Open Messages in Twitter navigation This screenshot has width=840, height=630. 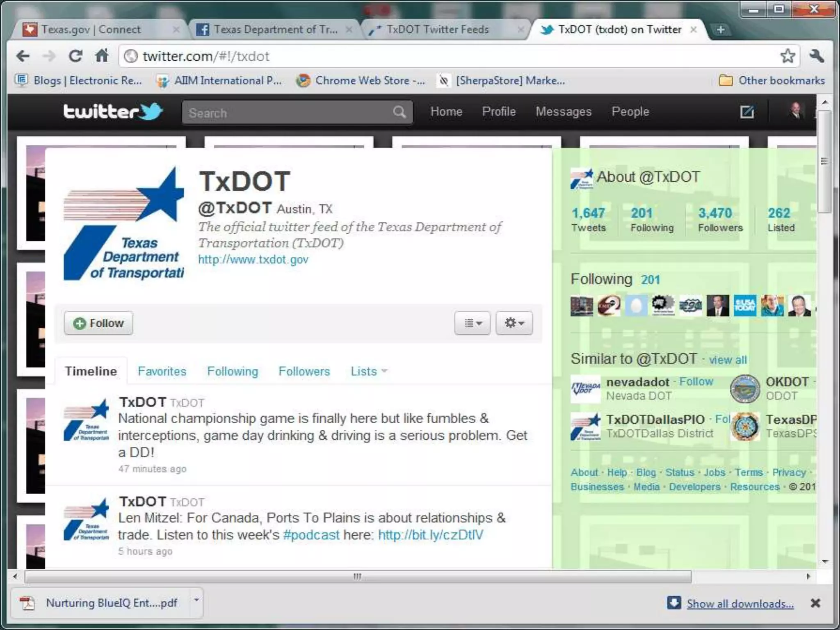564,112
